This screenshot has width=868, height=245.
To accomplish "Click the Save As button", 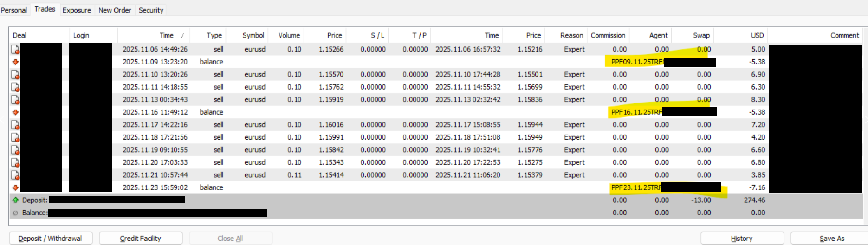I will [831, 238].
